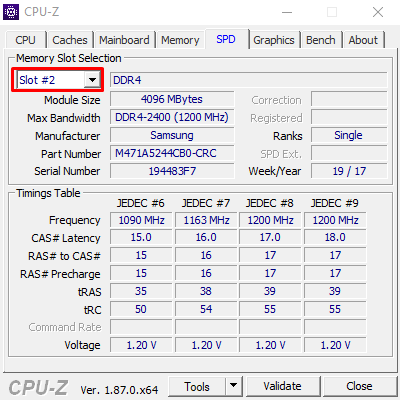Select the 19 / 17 week/year value
The width and height of the screenshot is (400, 400).
349,171
